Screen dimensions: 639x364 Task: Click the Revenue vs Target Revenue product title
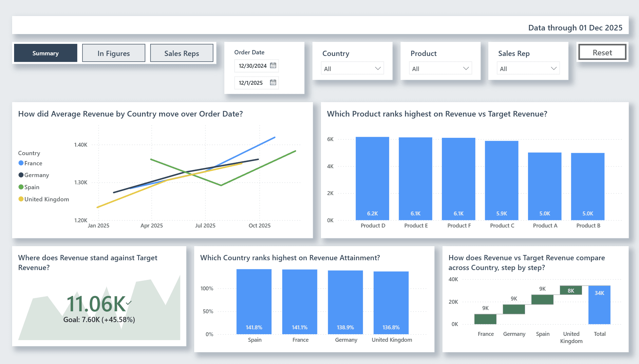click(x=437, y=114)
